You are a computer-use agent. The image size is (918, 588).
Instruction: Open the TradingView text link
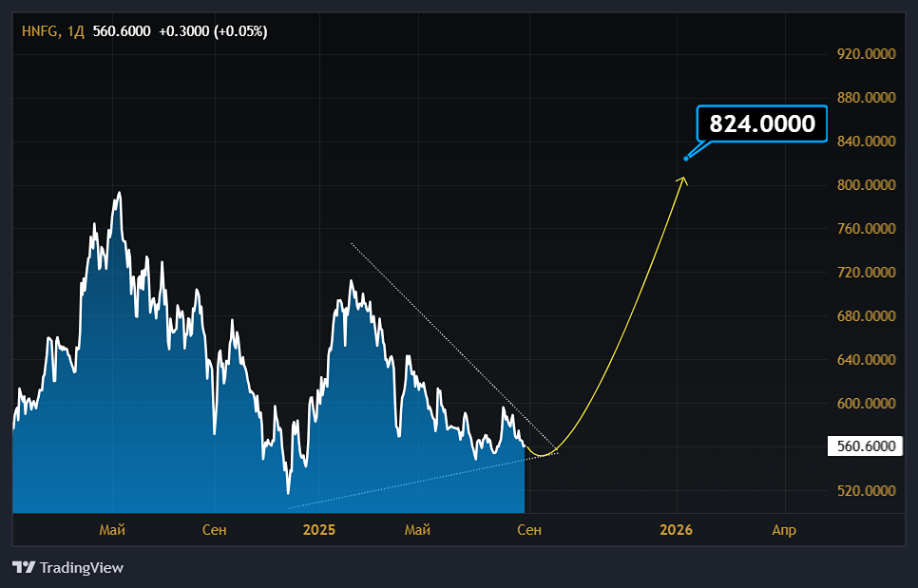pos(82,567)
